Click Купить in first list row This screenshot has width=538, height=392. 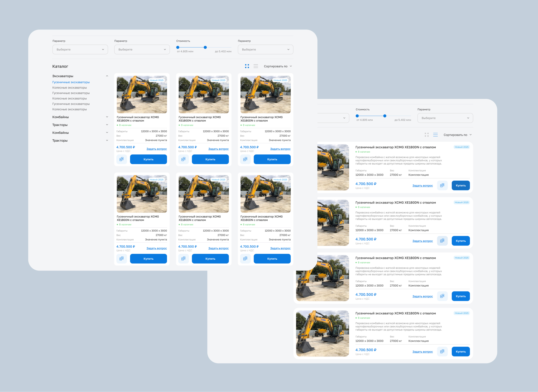tap(461, 185)
